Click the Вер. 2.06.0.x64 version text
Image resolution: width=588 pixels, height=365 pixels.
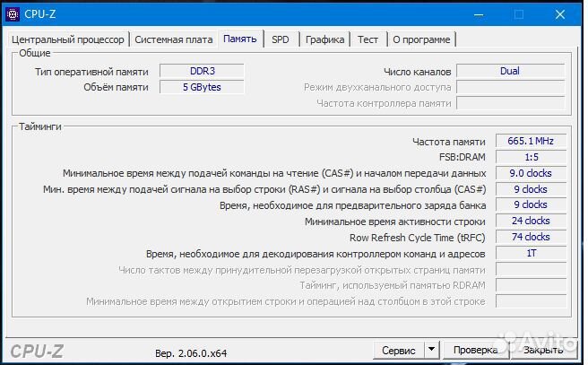[191, 353]
